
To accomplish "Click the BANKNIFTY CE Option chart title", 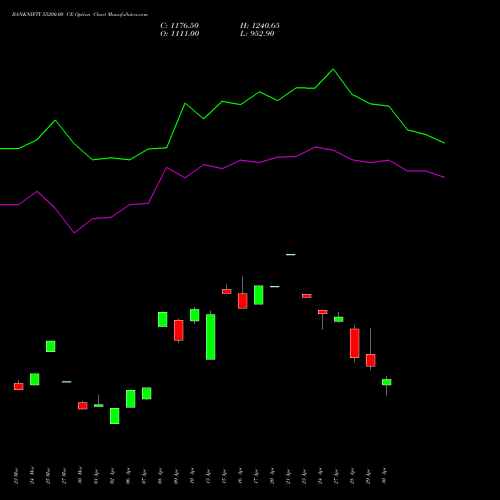I will (x=80, y=14).
